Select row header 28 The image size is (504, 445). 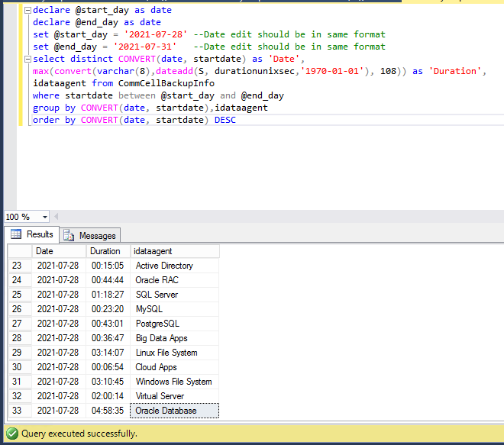tap(20, 338)
